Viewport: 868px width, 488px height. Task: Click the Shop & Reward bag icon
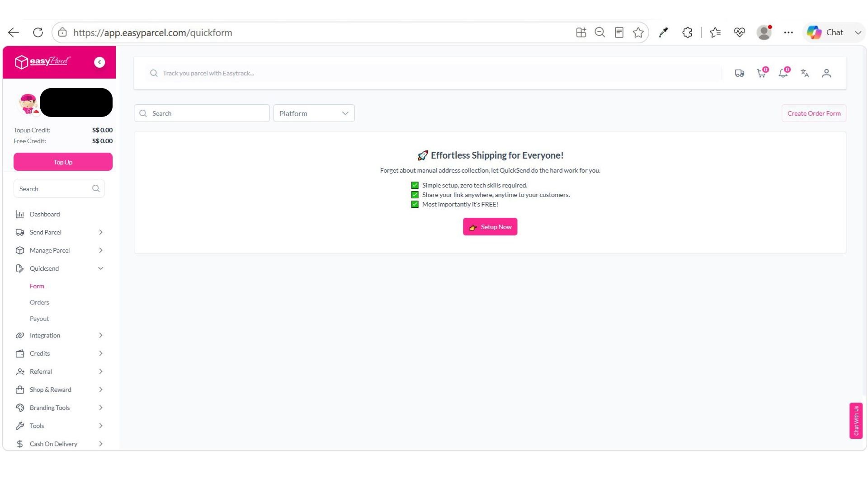click(x=20, y=389)
